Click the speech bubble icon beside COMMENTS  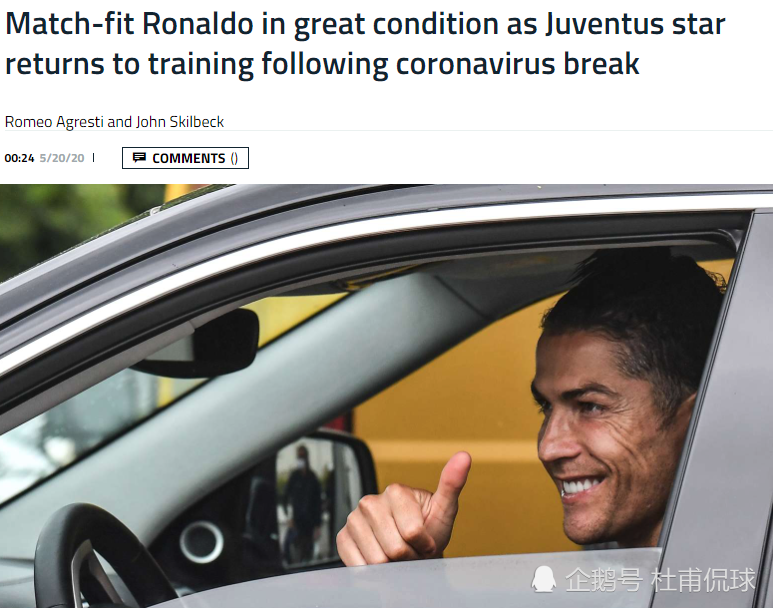click(140, 158)
